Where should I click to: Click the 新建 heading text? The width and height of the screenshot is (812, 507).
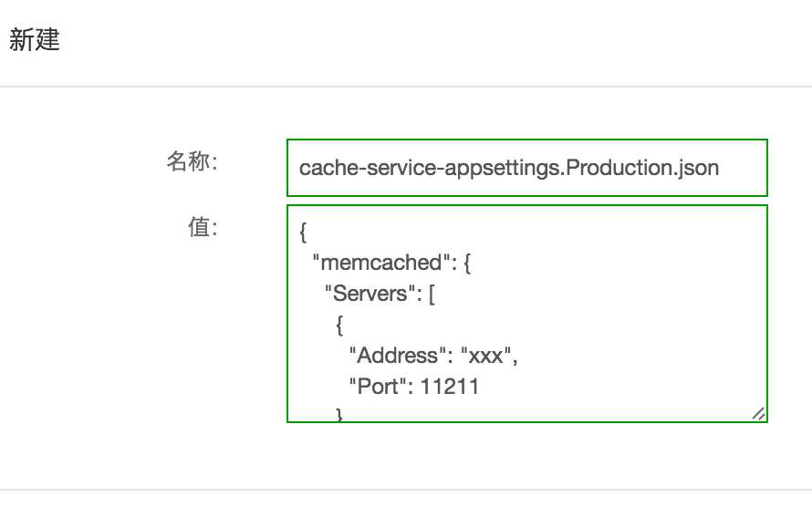pyautogui.click(x=35, y=41)
